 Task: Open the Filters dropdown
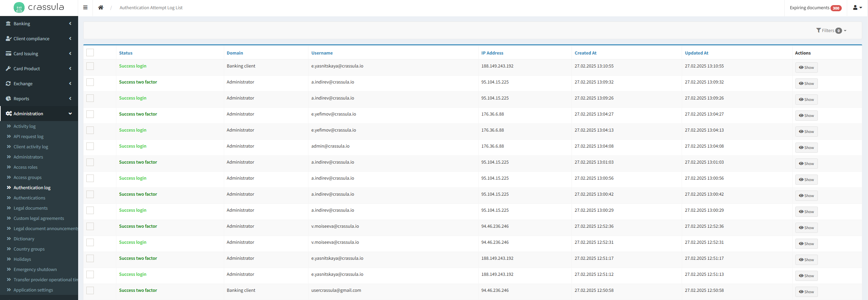(x=831, y=31)
